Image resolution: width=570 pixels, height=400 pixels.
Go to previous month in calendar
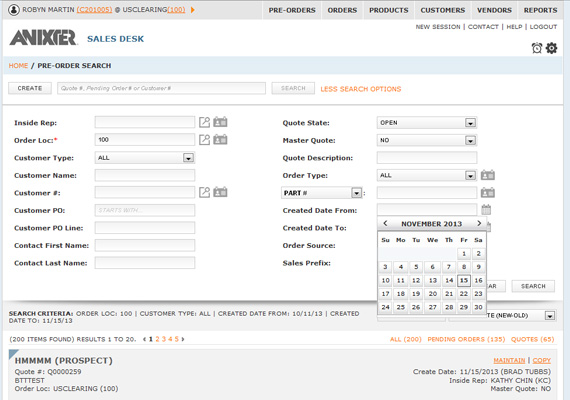(385, 223)
